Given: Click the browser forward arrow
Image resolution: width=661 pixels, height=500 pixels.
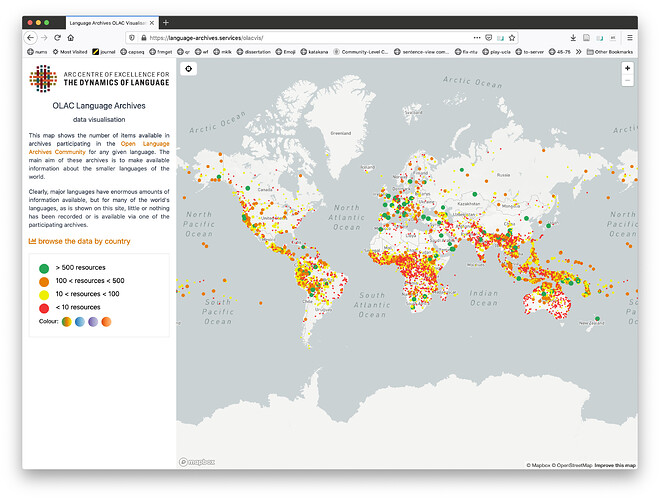Looking at the screenshot, I should tap(44, 38).
